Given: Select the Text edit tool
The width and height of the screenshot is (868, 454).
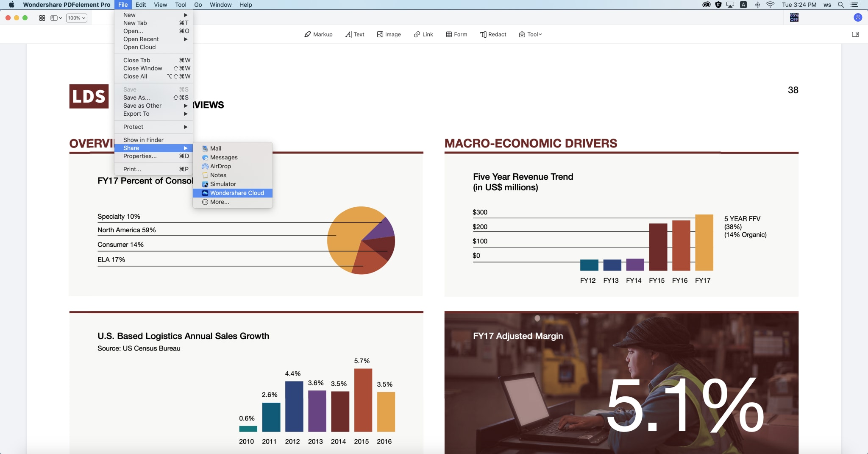Looking at the screenshot, I should [355, 34].
